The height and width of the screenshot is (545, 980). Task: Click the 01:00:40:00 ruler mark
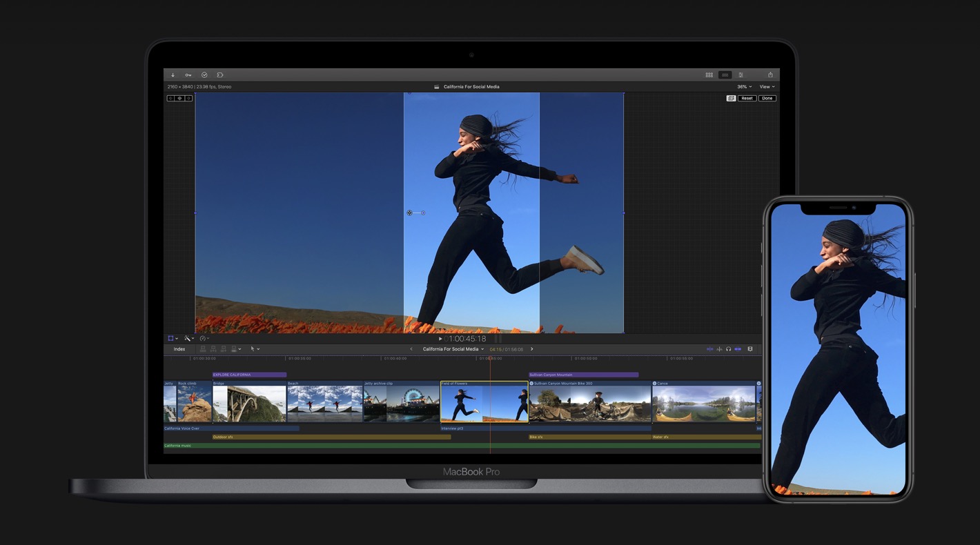click(395, 358)
